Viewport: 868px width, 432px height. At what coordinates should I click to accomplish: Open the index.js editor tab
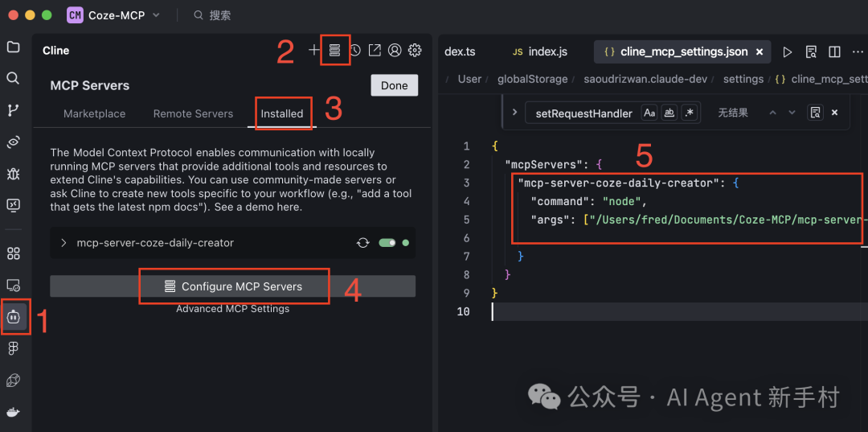click(x=540, y=52)
